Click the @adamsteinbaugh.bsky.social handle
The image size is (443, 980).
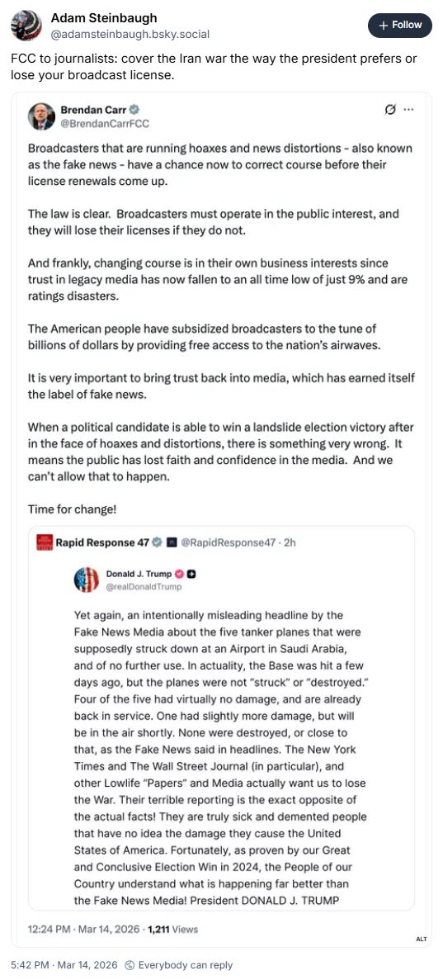click(130, 35)
